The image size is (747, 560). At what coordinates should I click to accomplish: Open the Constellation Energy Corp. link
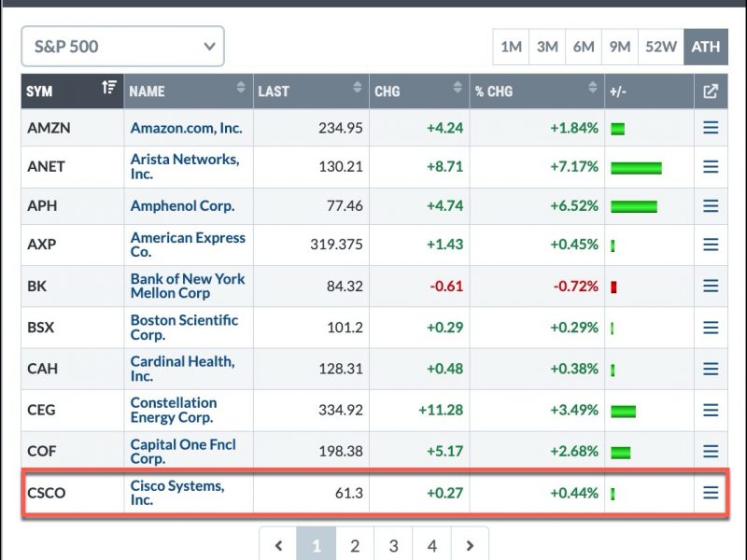[174, 410]
